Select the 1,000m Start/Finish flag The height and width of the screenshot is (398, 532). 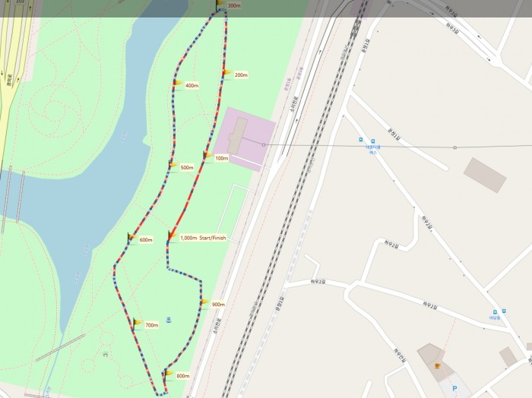[173, 235]
